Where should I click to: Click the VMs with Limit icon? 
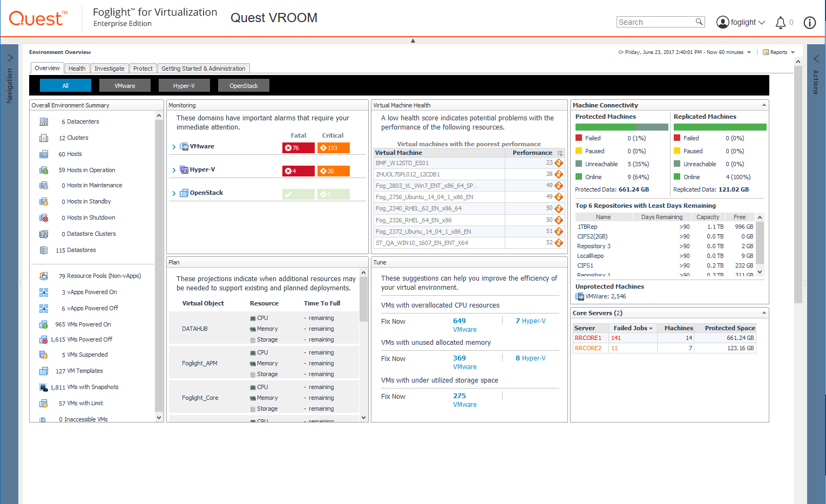pos(44,403)
